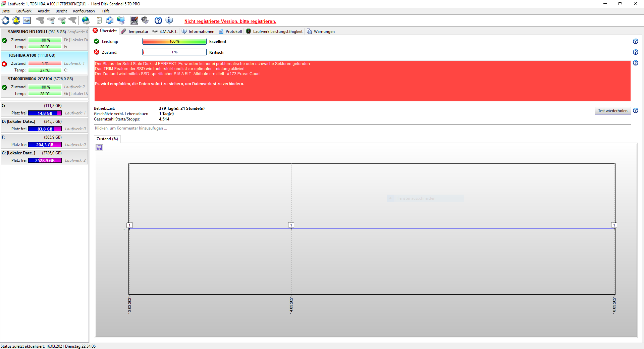Click the framed disk drive toolbar icon
The image size is (644, 349).
pyautogui.click(x=27, y=20)
